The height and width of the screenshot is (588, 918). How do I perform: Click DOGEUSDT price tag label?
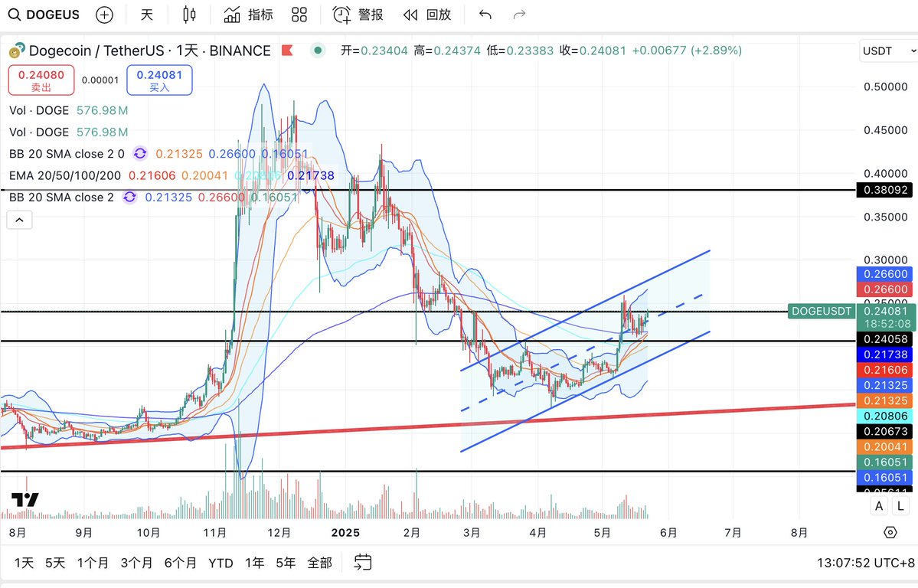point(821,311)
